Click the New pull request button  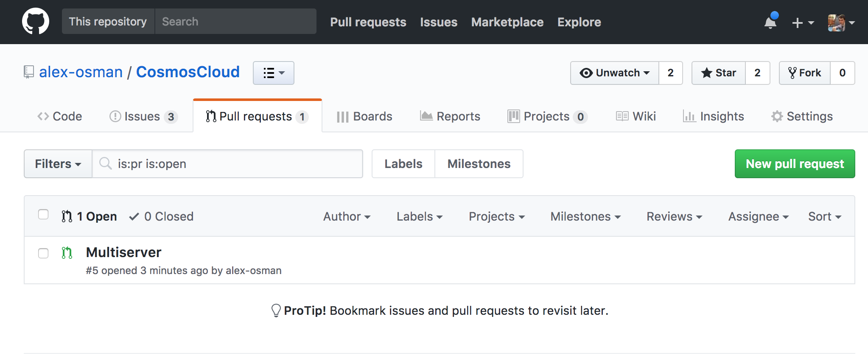point(795,164)
